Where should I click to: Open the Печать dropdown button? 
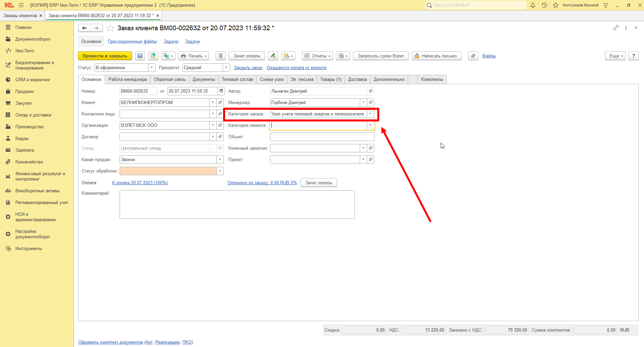tap(194, 56)
